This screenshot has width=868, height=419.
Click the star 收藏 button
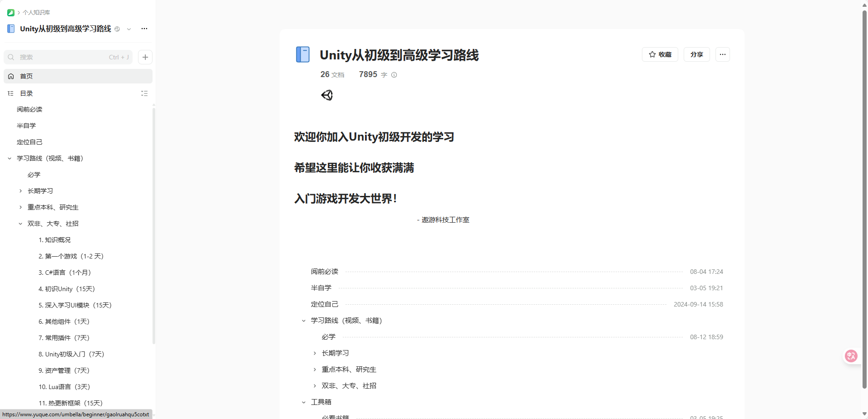pyautogui.click(x=660, y=54)
